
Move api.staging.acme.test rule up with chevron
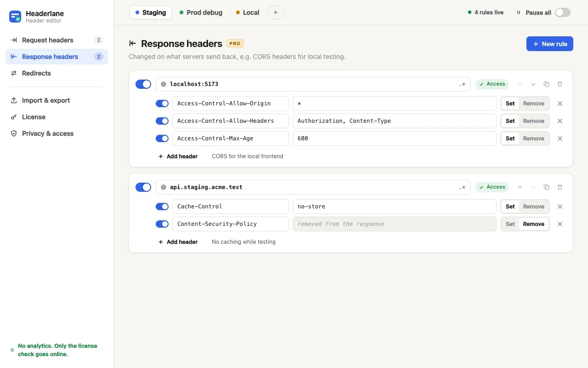(520, 187)
